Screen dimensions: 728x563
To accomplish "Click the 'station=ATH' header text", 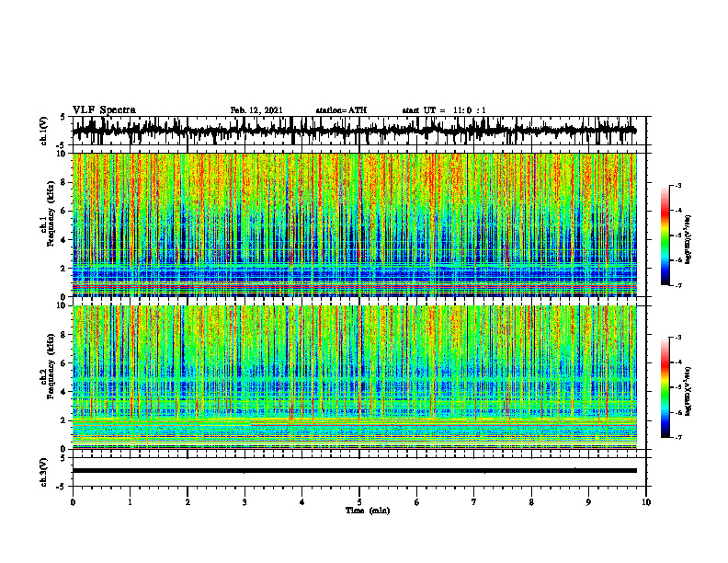I will tap(341, 110).
